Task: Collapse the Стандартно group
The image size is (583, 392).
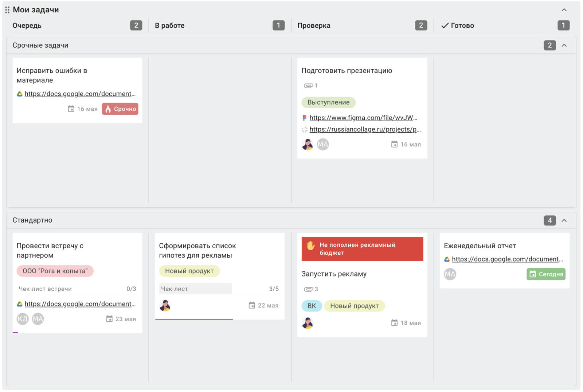Action: tap(564, 220)
